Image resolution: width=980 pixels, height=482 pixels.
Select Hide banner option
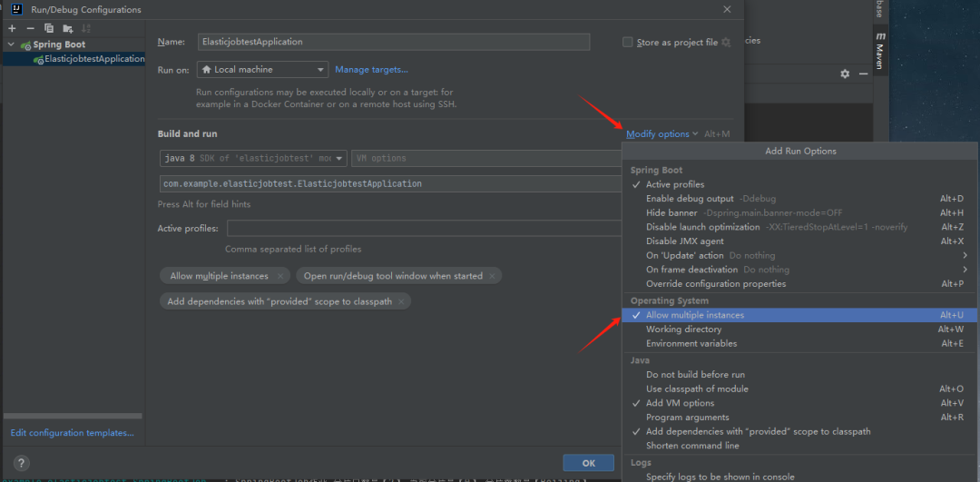point(799,212)
